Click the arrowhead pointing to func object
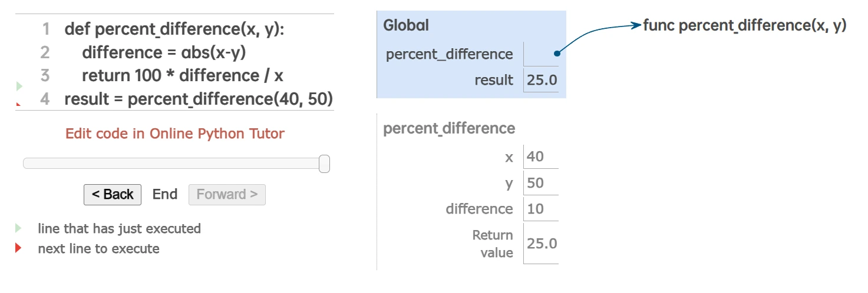 click(x=635, y=25)
